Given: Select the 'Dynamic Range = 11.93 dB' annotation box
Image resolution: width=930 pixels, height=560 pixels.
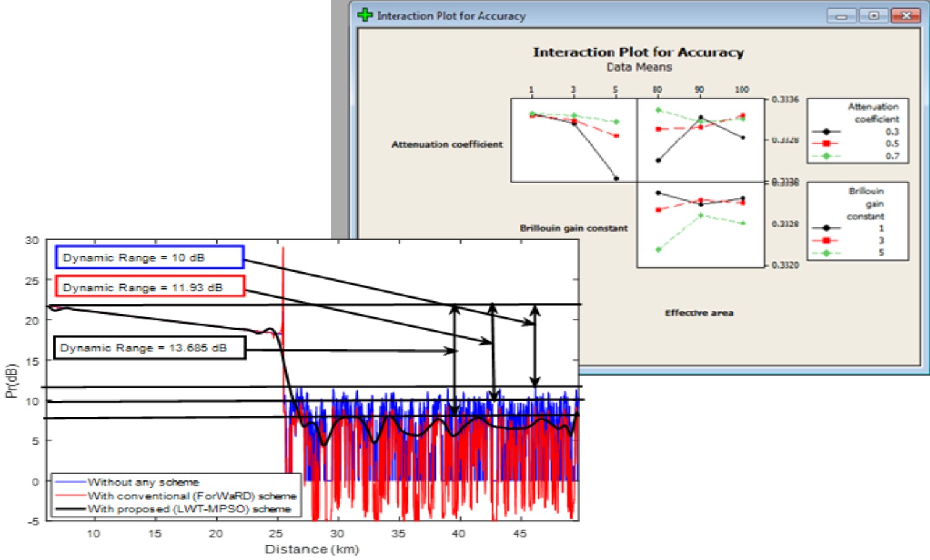Looking at the screenshot, I should pyautogui.click(x=150, y=287).
